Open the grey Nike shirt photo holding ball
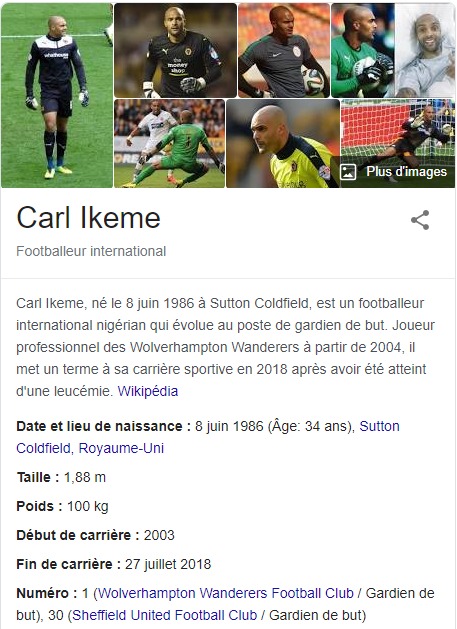 pyautogui.click(x=284, y=51)
